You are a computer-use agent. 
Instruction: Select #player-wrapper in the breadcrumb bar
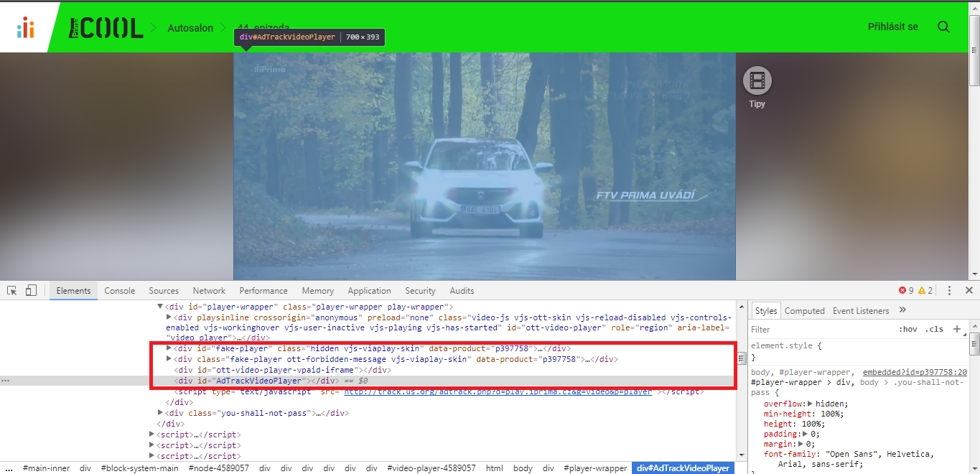(x=595, y=468)
